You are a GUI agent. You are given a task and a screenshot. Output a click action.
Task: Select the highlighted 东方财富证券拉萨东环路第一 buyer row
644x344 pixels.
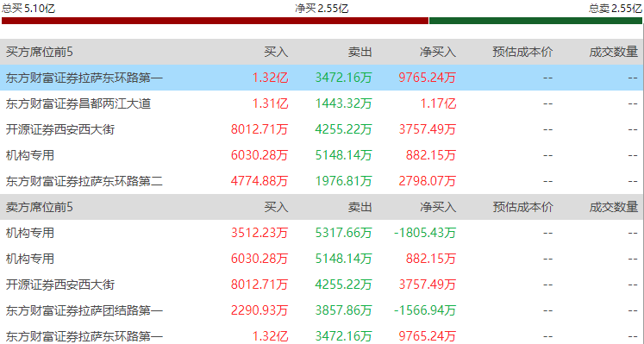pos(322,78)
